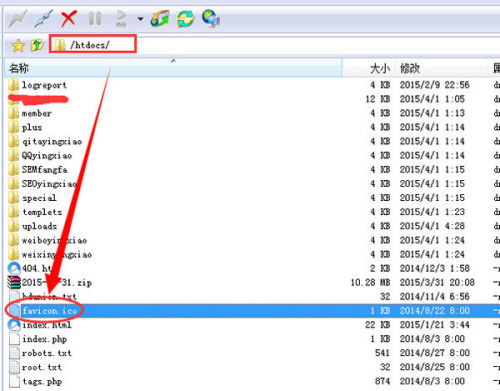Click the logreport folder icon
The image size is (500, 391).
coord(14,85)
